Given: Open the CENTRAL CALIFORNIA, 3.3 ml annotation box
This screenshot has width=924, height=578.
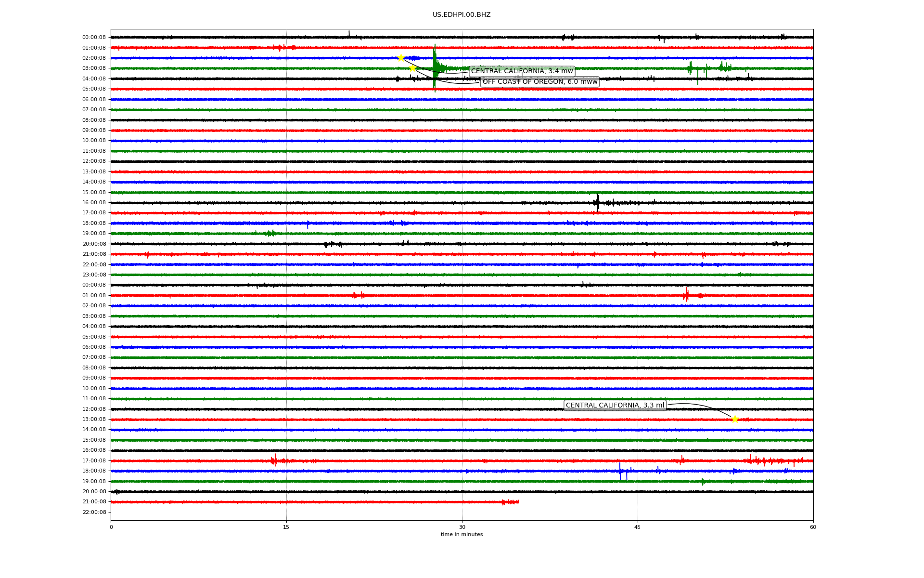Looking at the screenshot, I should click(615, 406).
